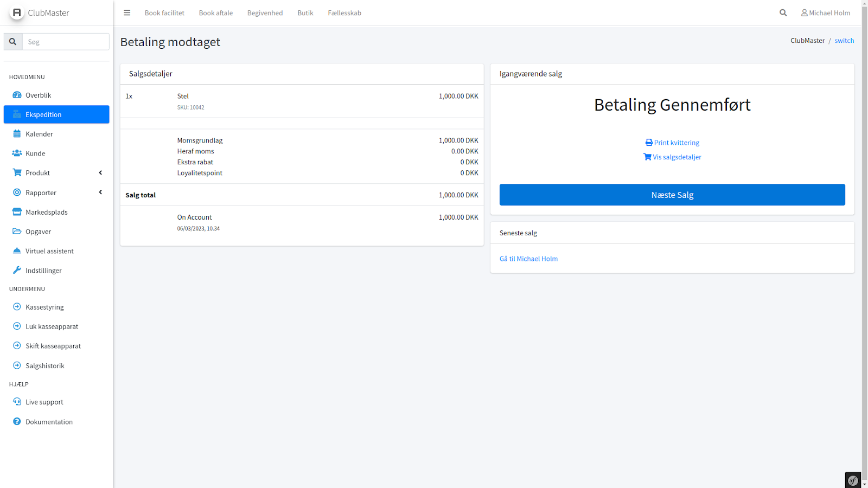Image resolution: width=868 pixels, height=488 pixels.
Task: Open Kassestyring from the submenu
Action: [x=44, y=307]
